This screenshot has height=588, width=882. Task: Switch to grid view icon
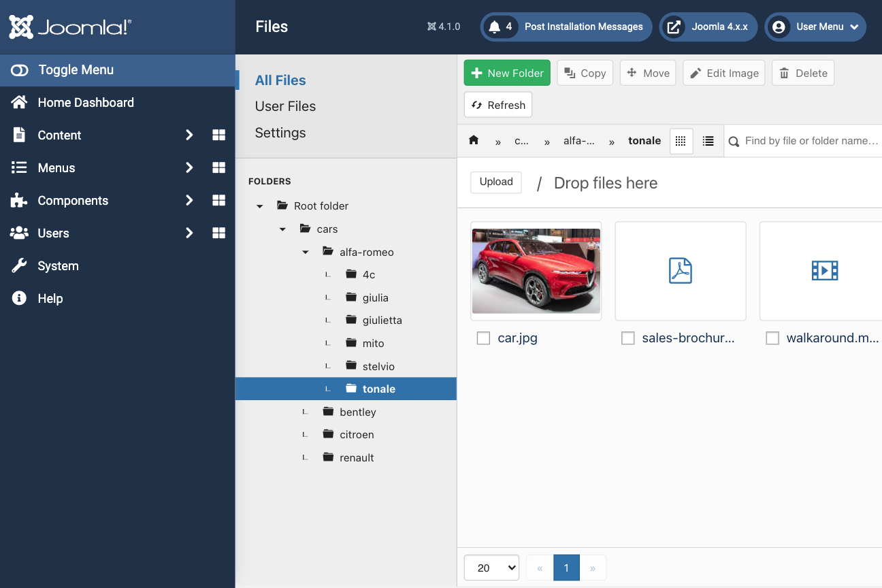point(681,141)
